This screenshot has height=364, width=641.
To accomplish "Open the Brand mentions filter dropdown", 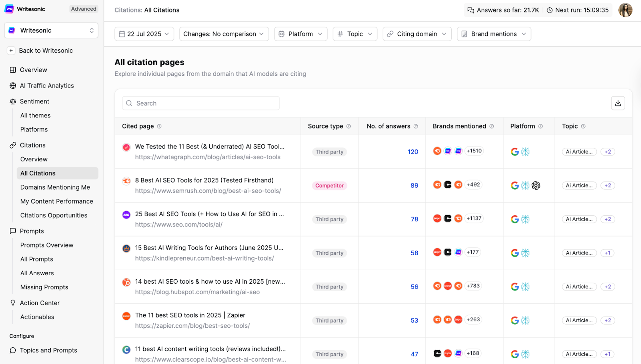I will click(x=494, y=34).
